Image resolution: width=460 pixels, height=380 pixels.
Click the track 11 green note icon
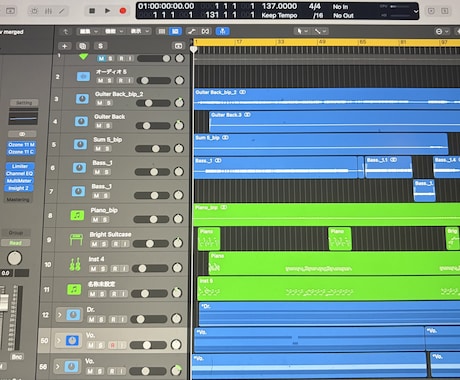(x=74, y=289)
